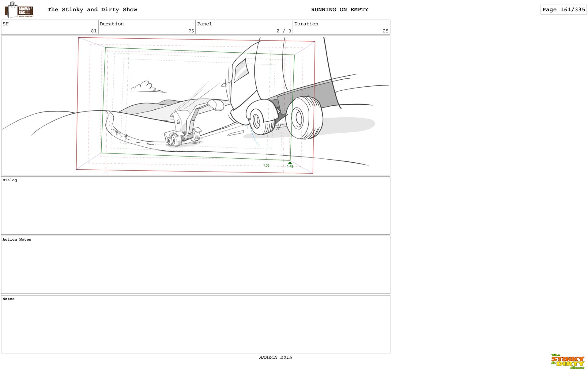Click the 'AMAZON 2015' footer text
The width and height of the screenshot is (588, 370).
(x=276, y=357)
